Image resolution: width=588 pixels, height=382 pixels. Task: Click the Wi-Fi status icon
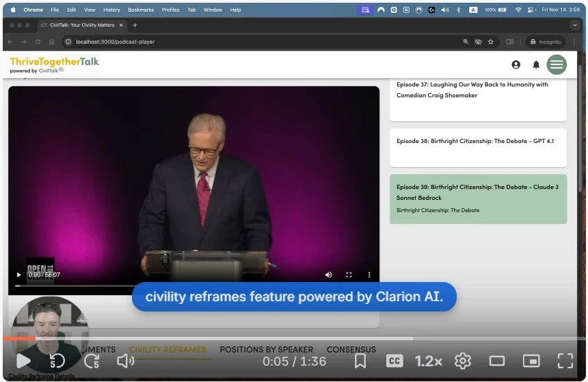(x=518, y=10)
